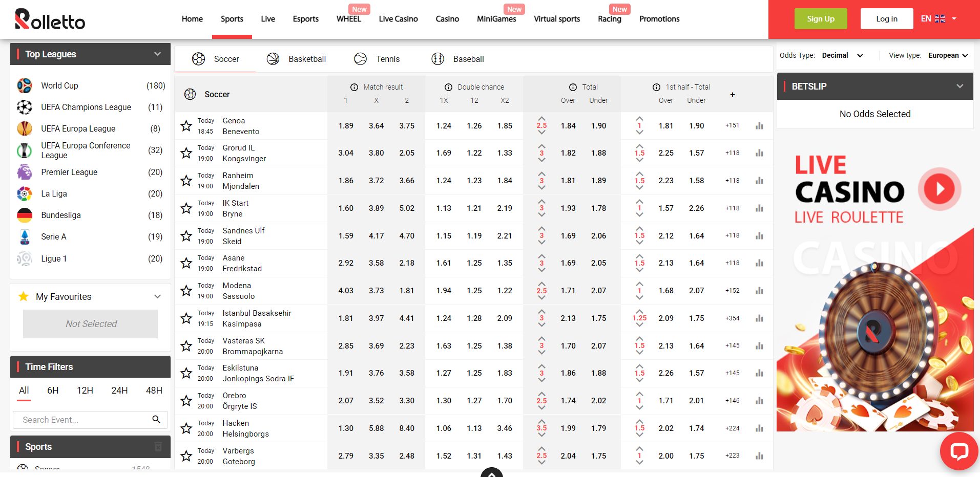The width and height of the screenshot is (980, 477).
Task: Open the Live Casino menu item
Action: (398, 19)
